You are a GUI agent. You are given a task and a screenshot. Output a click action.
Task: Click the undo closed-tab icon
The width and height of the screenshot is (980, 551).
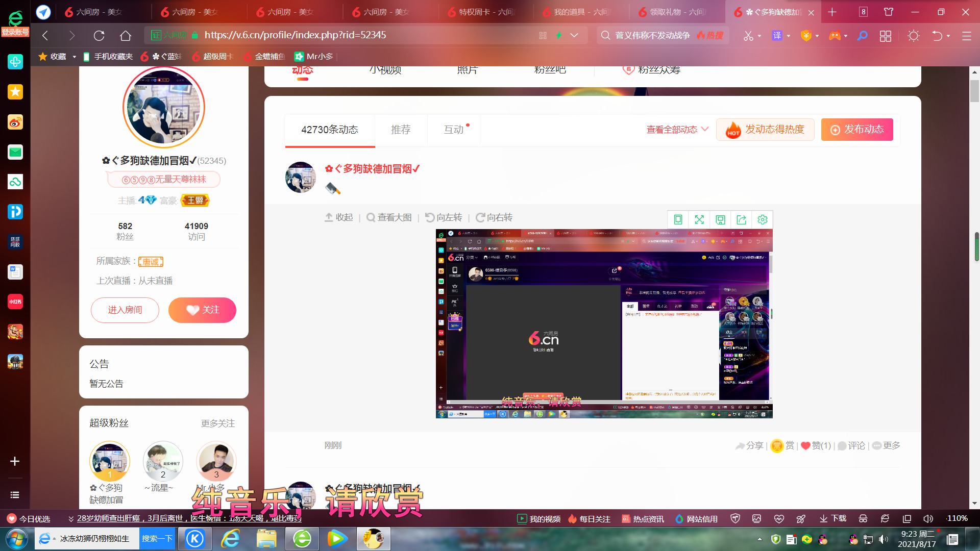tap(937, 36)
